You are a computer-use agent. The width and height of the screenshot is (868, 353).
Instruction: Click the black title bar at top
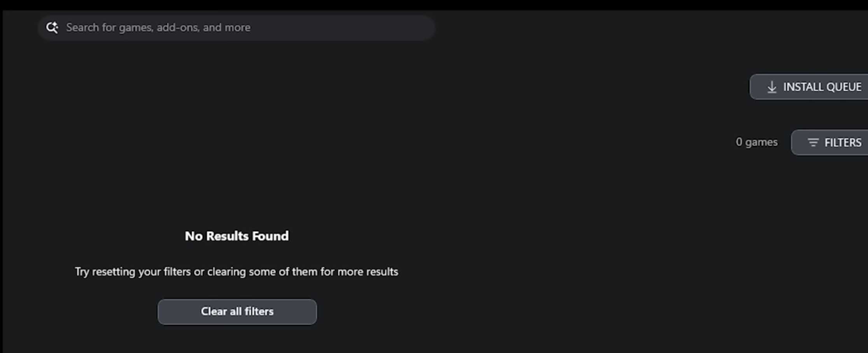[x=434, y=5]
